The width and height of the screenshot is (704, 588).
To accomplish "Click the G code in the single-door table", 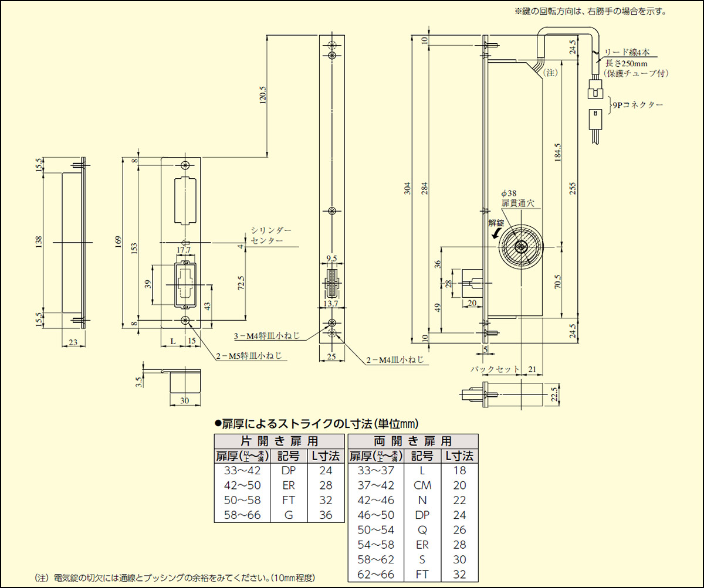I will point(288,515).
